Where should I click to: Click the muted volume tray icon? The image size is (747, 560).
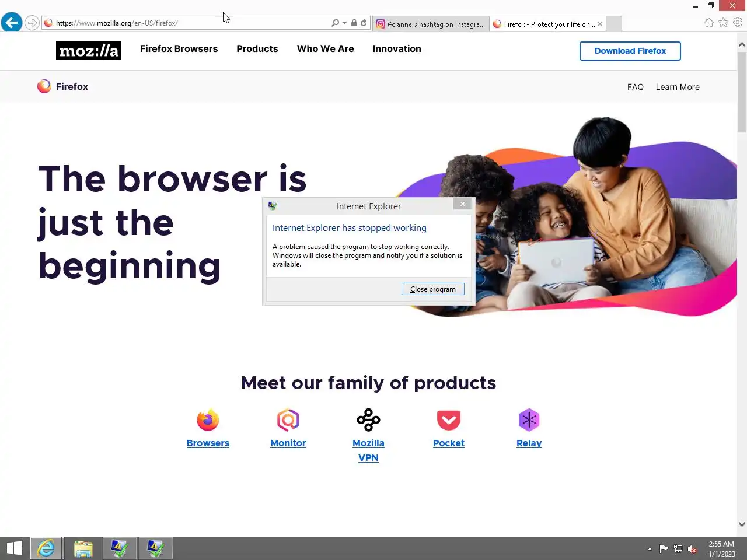point(692,549)
